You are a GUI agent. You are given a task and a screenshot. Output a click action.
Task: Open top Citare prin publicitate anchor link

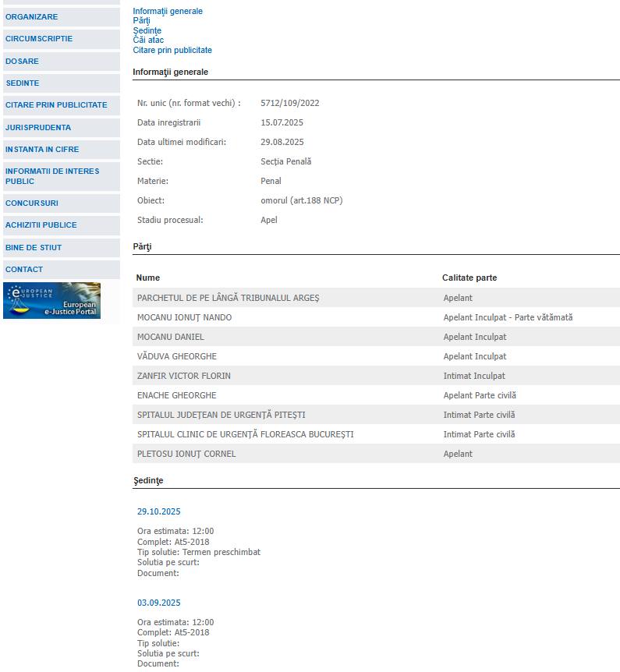click(x=172, y=50)
